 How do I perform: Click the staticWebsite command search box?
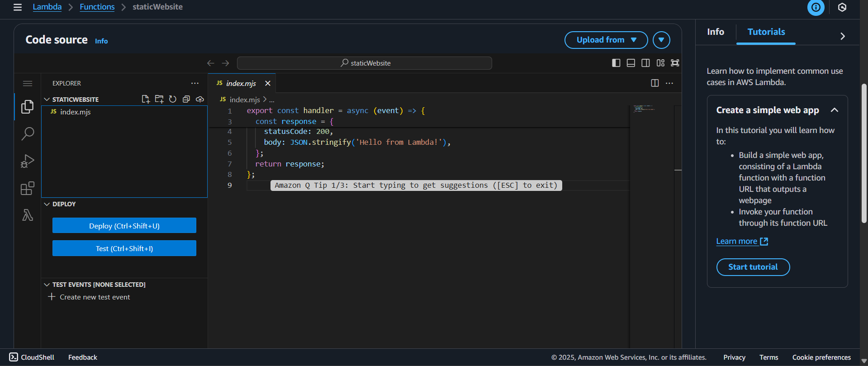tap(365, 63)
